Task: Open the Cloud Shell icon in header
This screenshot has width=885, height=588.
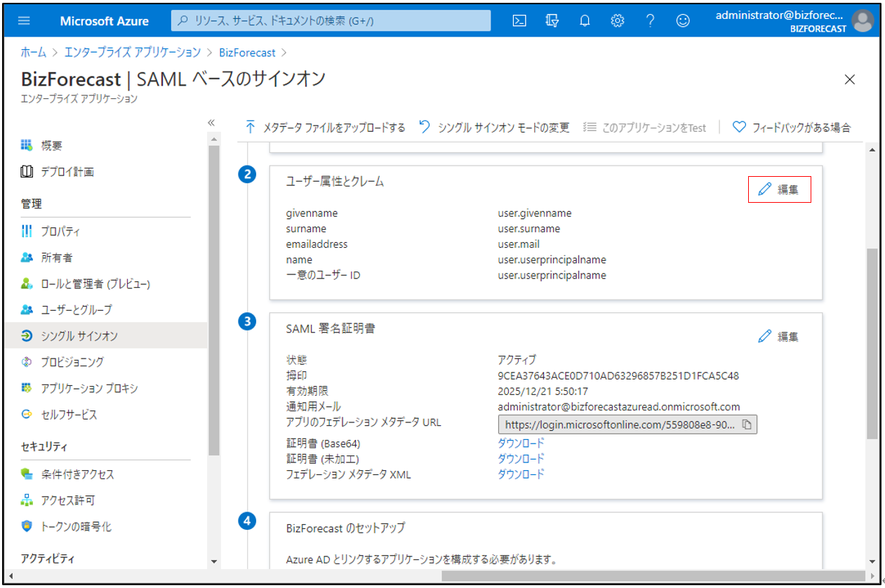Action: click(x=519, y=20)
